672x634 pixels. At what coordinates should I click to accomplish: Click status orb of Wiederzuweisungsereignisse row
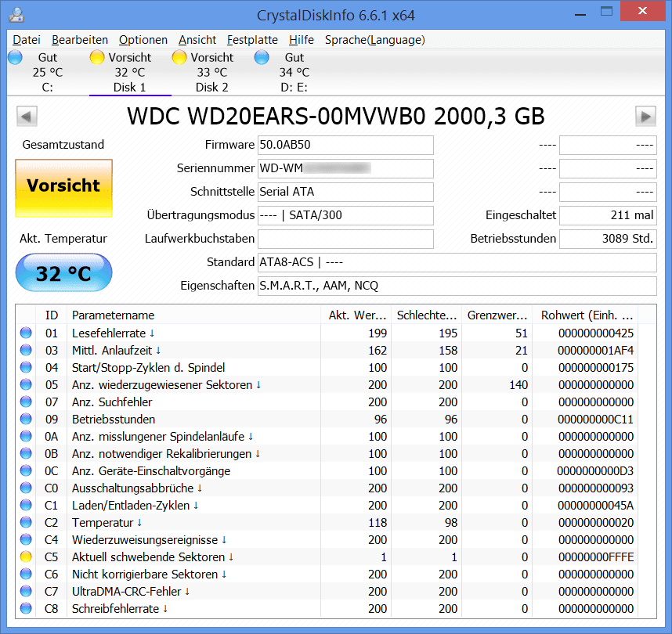click(26, 539)
